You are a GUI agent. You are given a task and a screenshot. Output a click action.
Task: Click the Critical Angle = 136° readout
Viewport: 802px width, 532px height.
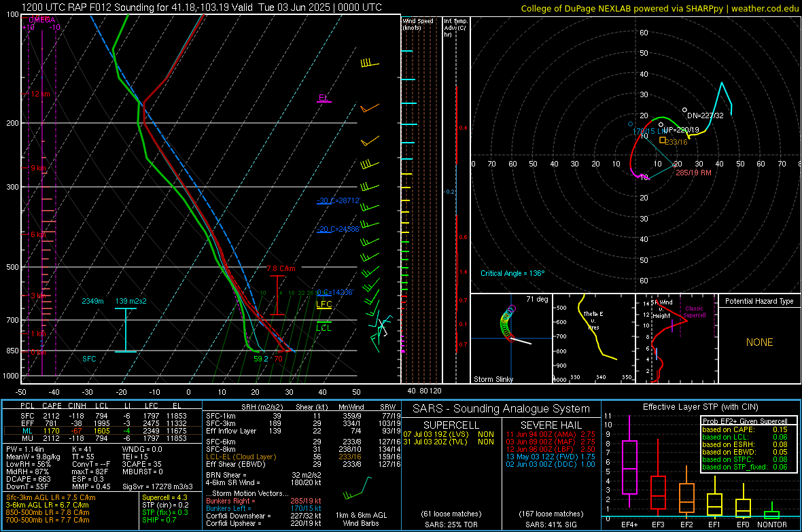(512, 274)
